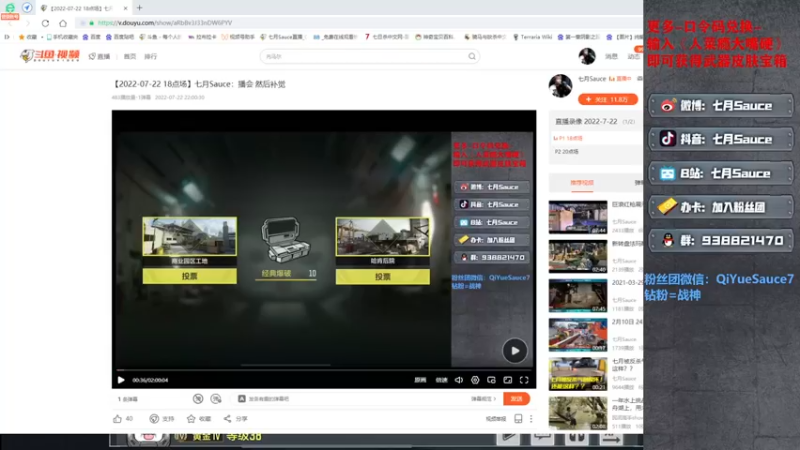The height and width of the screenshot is (450, 800).
Task: Open the 七月Sauce直播 bookmark
Action: point(283,37)
